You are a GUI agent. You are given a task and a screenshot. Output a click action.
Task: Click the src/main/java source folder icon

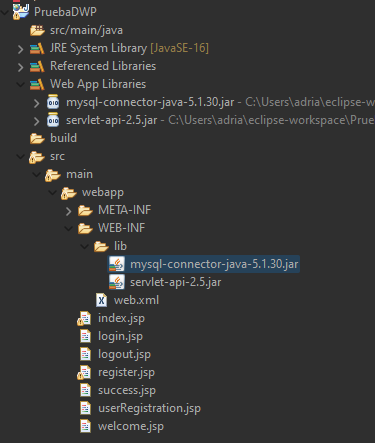[x=37, y=30]
